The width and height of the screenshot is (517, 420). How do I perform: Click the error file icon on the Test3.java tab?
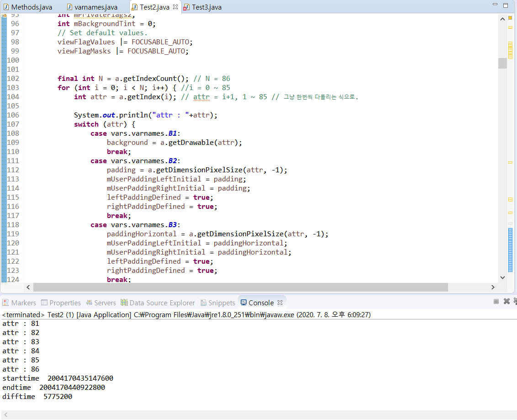pos(186,7)
